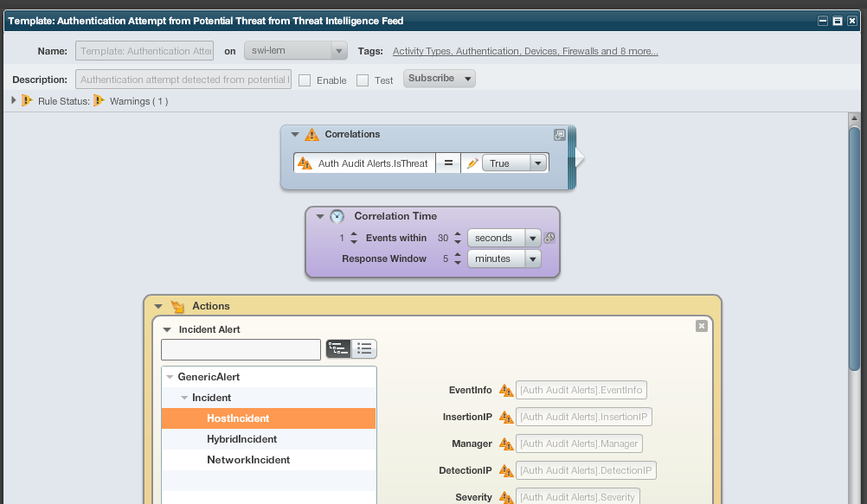Click the icon right of the seconds dropdown
This screenshot has height=504, width=867.
pos(549,238)
